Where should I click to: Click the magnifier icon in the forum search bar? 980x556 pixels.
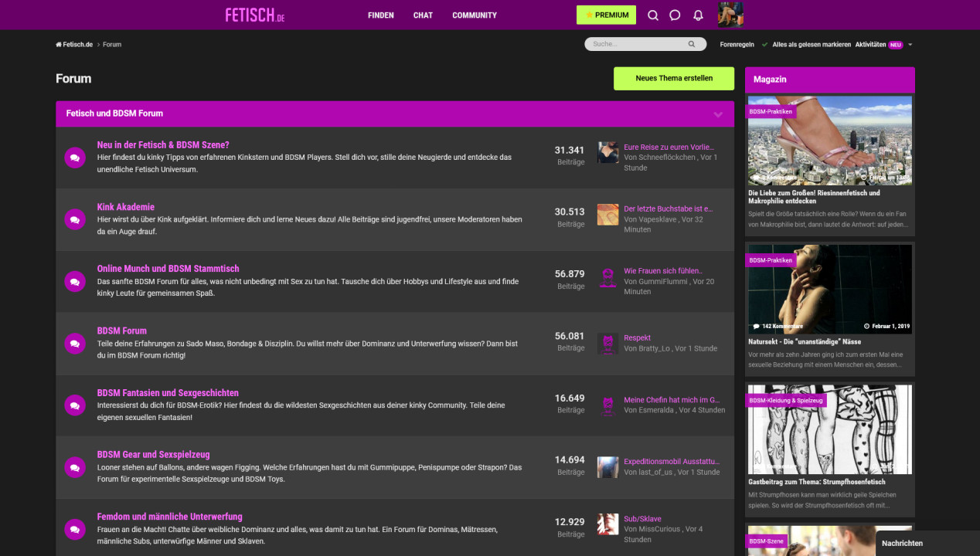tap(692, 44)
